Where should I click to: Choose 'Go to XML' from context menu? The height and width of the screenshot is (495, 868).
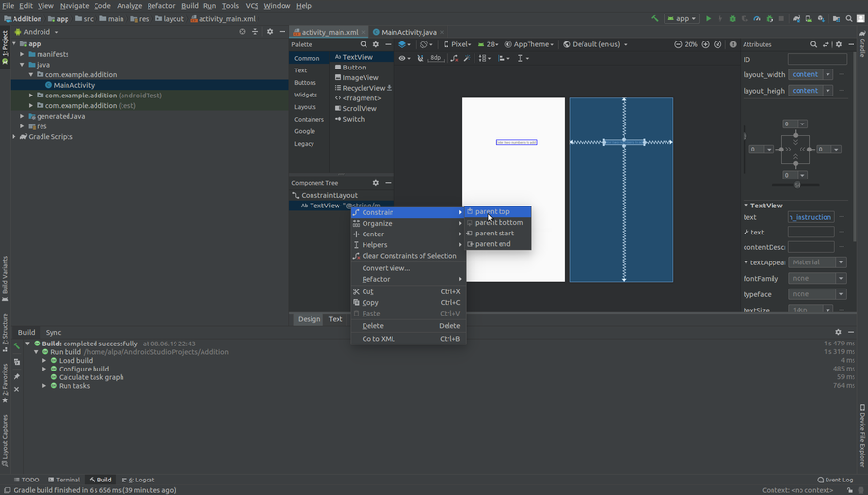click(x=378, y=339)
